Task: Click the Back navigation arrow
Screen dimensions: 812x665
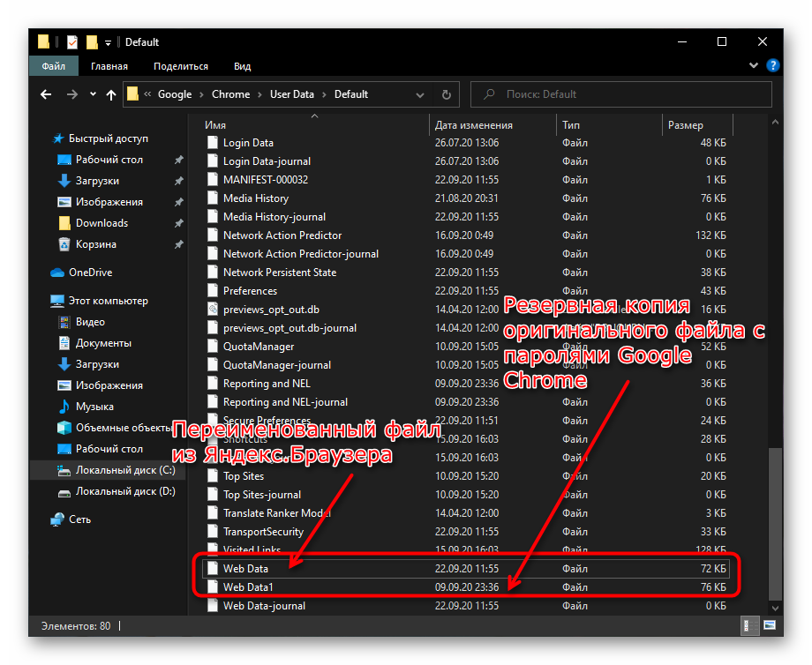Action: (x=48, y=94)
